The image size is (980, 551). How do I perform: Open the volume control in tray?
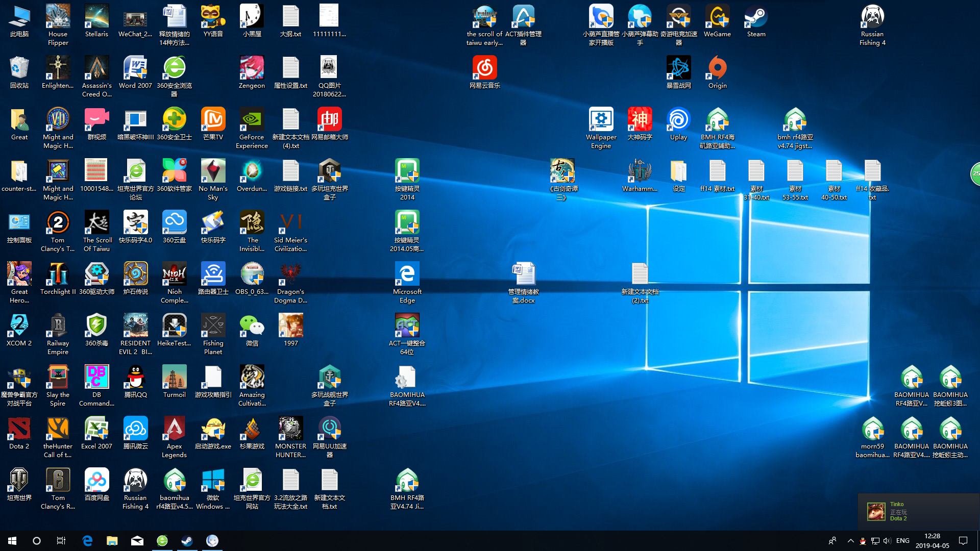click(887, 541)
